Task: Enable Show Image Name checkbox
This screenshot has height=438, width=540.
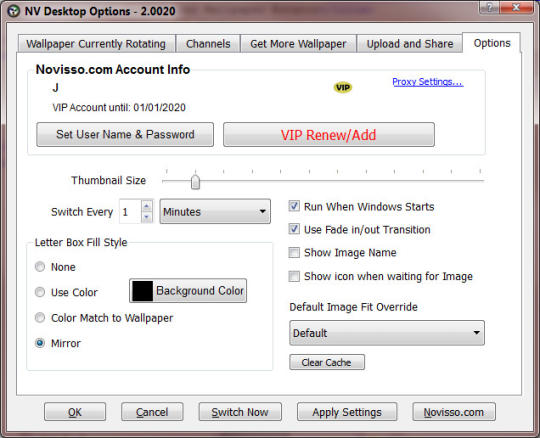Action: [294, 252]
